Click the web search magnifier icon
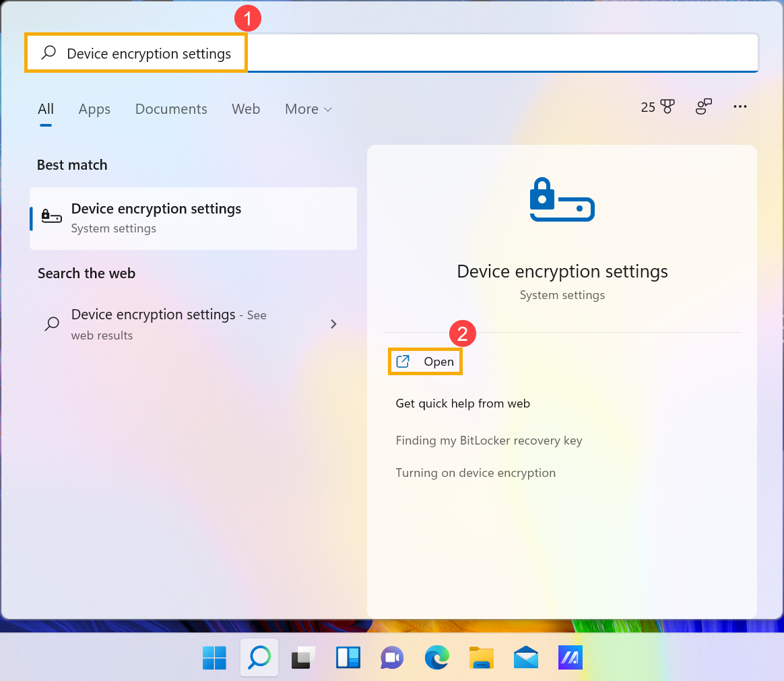The height and width of the screenshot is (681, 784). pyautogui.click(x=52, y=324)
